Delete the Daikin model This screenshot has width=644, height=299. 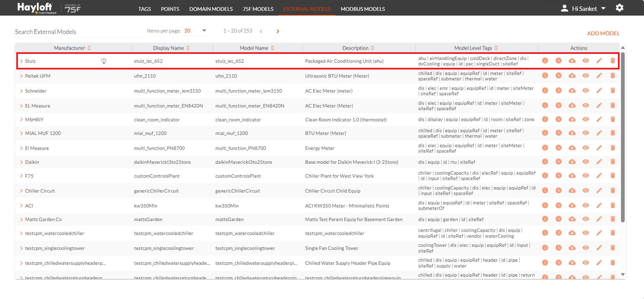(x=612, y=162)
